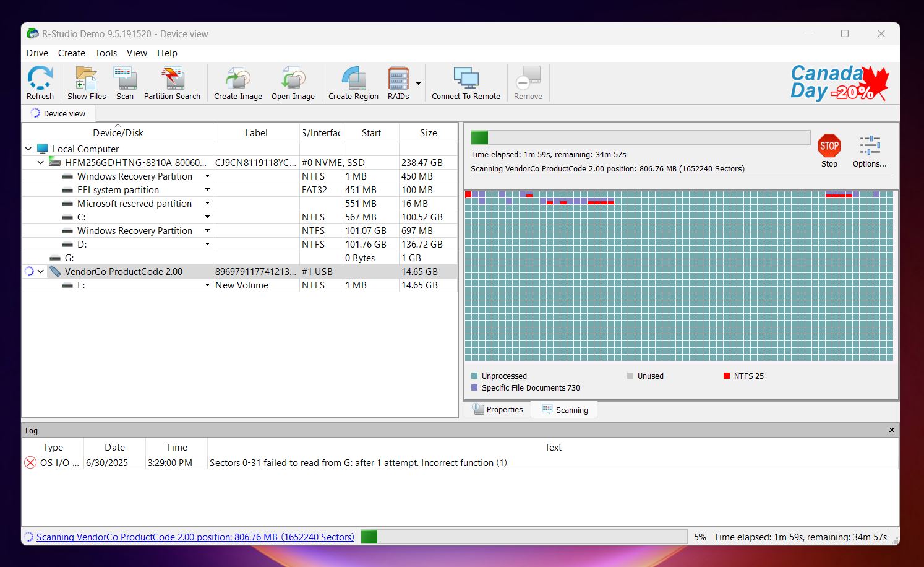This screenshot has height=567, width=924.
Task: Click Connect To Remote icon
Action: click(466, 79)
